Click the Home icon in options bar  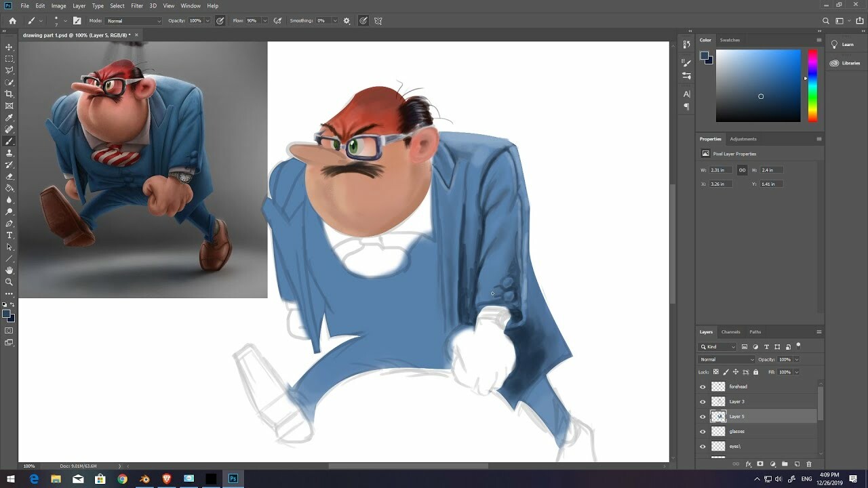point(12,21)
